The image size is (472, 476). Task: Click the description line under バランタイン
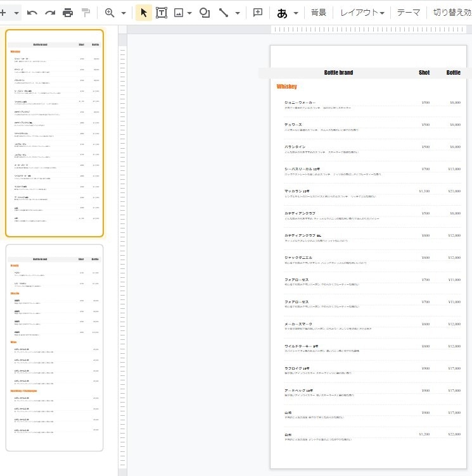coord(322,152)
